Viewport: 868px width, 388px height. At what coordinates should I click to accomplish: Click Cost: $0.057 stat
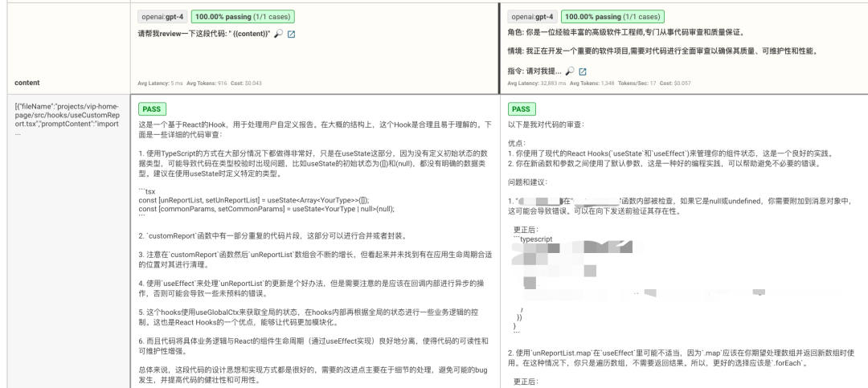coord(675,83)
